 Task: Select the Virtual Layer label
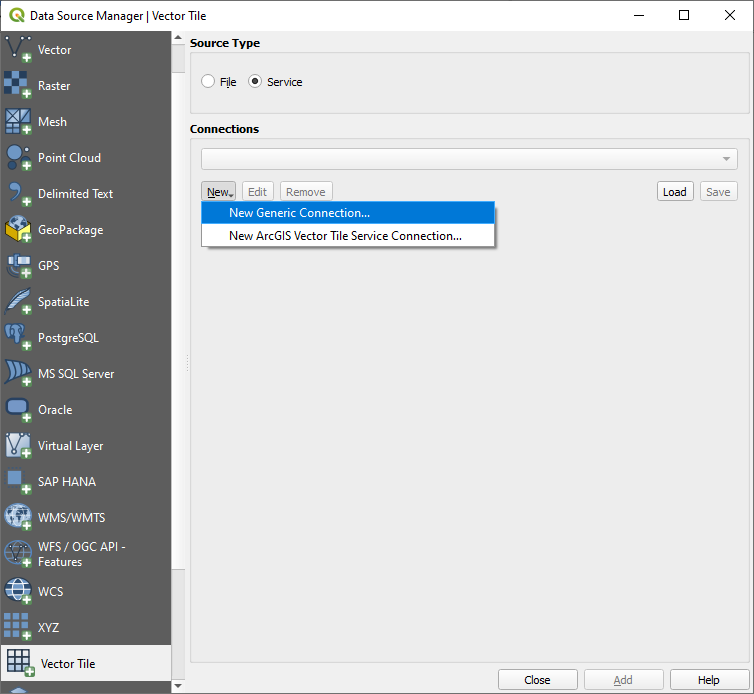[71, 446]
